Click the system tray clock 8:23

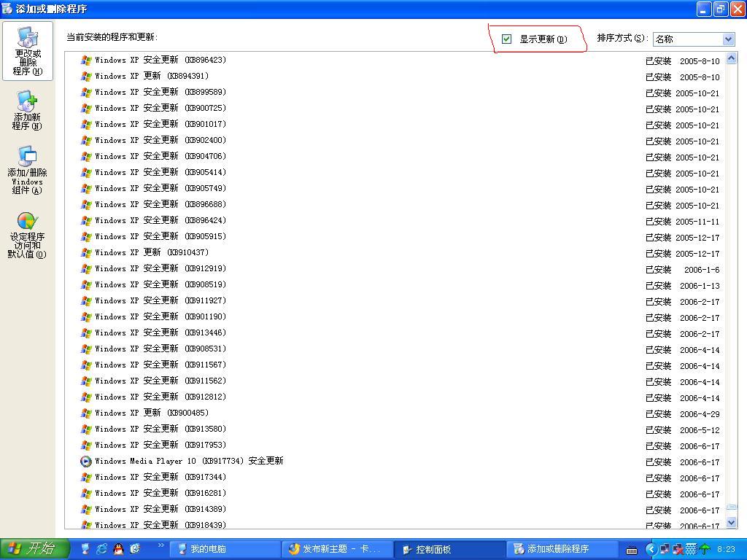tap(726, 550)
